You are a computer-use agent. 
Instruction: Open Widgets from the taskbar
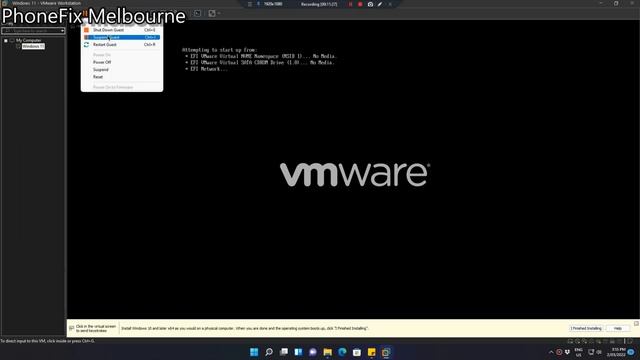coord(298,352)
